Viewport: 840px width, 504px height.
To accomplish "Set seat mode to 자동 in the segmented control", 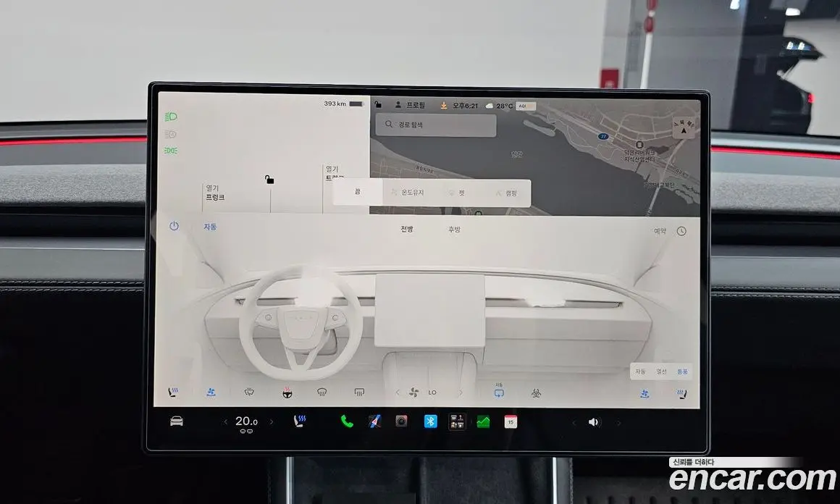I will (x=640, y=371).
